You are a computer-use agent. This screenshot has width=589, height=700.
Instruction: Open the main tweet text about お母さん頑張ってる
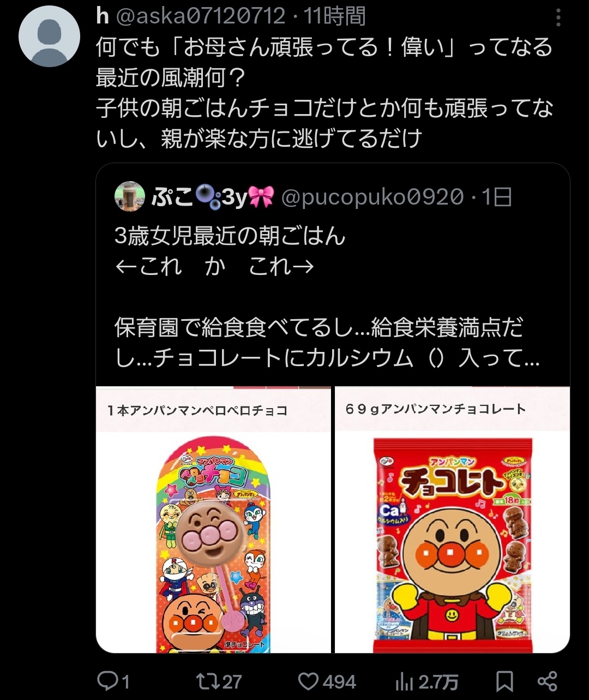point(324,93)
